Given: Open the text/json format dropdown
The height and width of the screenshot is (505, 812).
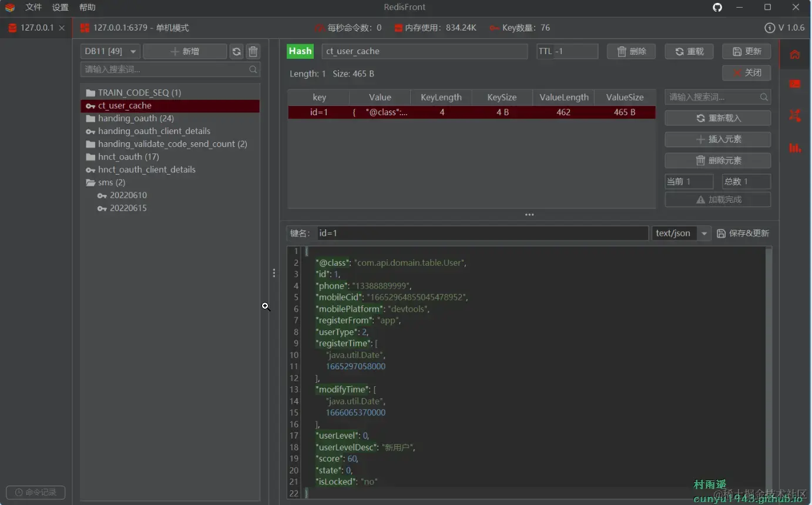Looking at the screenshot, I should (x=682, y=233).
